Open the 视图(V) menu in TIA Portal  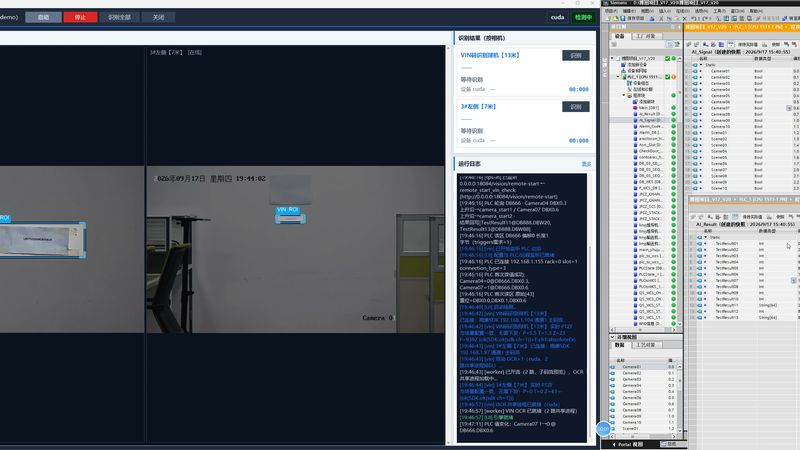[647, 11]
